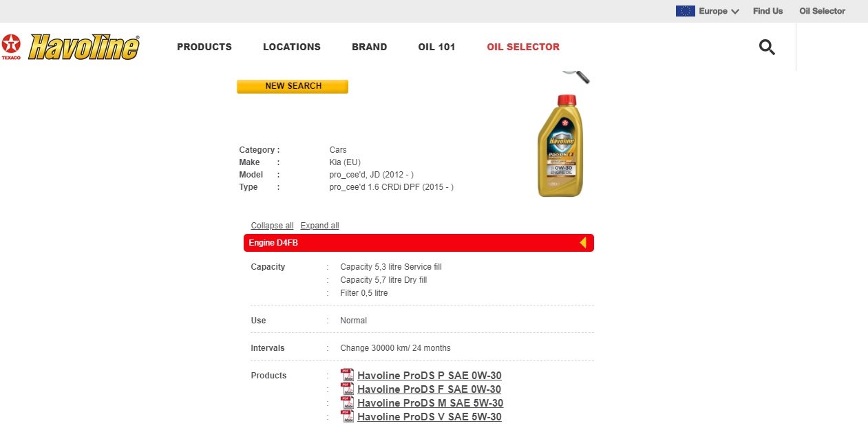Viewport: 868px width, 430px height.
Task: Click the European Union flag icon
Action: (685, 11)
